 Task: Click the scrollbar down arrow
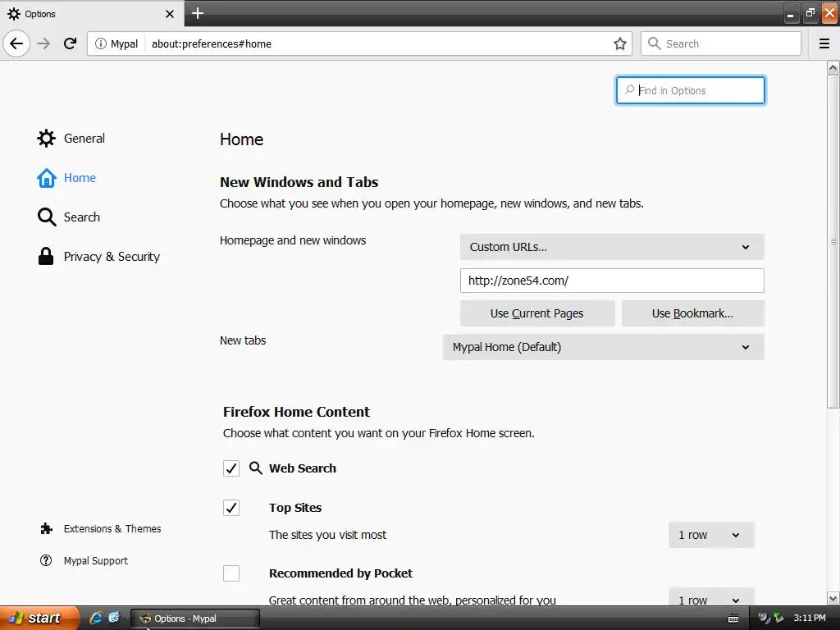click(833, 598)
